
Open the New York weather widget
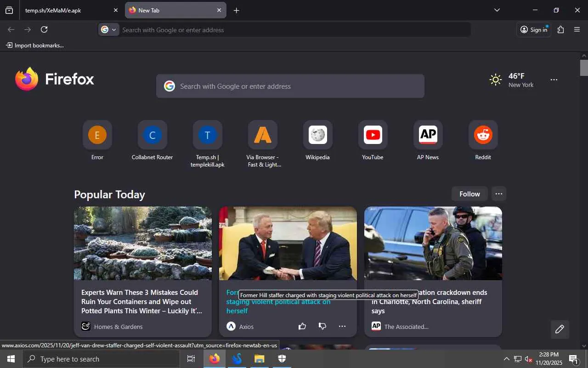coord(512,80)
